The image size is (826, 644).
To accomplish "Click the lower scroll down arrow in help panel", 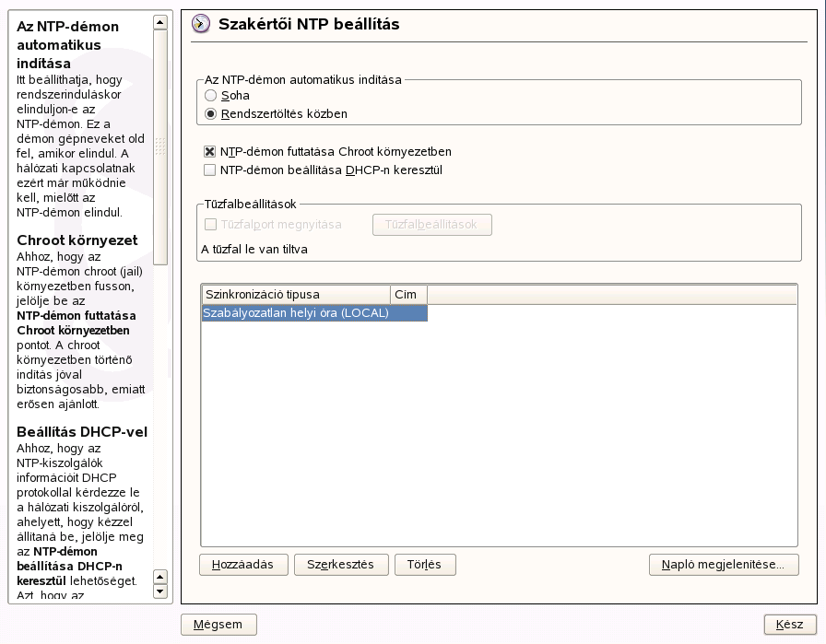I will 160,591.
